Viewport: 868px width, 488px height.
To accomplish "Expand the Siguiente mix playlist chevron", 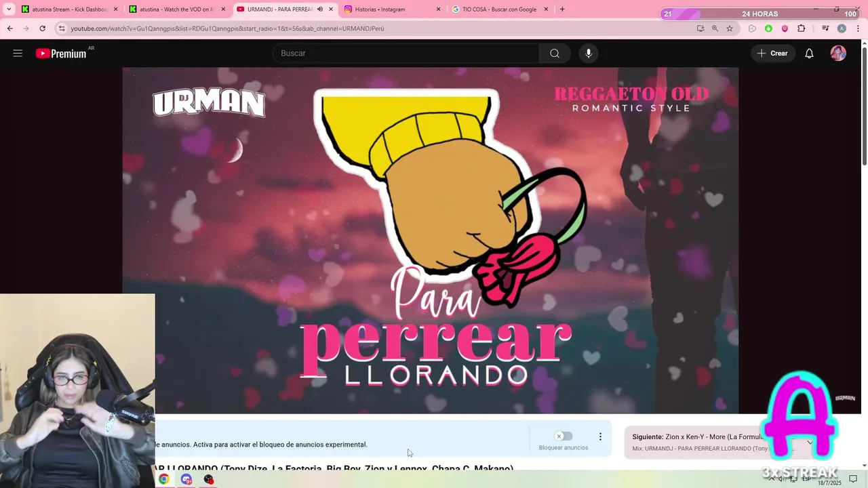I will [x=810, y=442].
